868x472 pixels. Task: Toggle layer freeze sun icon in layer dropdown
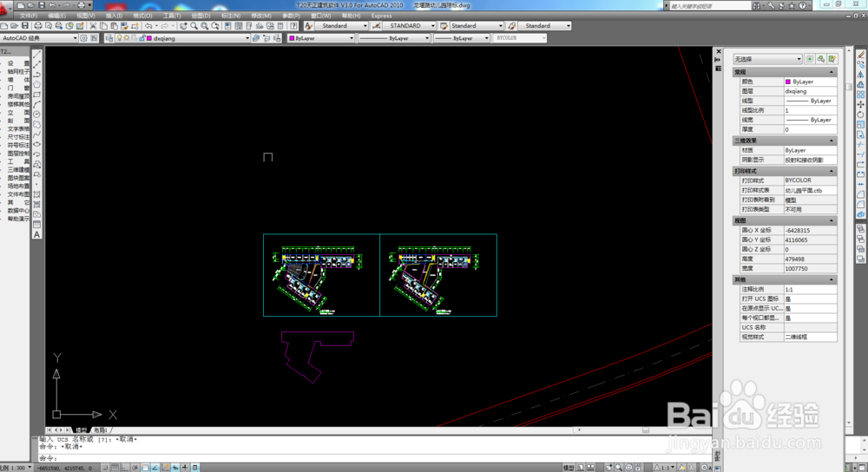pyautogui.click(x=127, y=38)
